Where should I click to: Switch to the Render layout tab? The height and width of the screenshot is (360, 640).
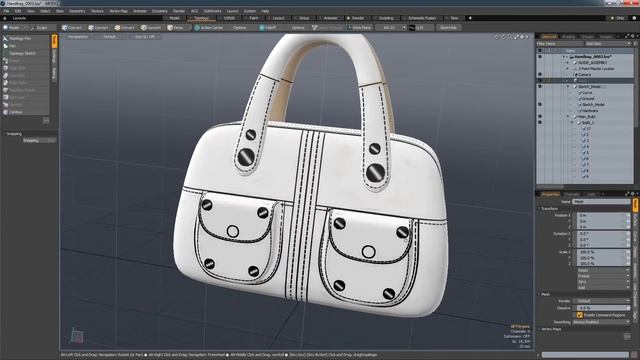(x=358, y=18)
